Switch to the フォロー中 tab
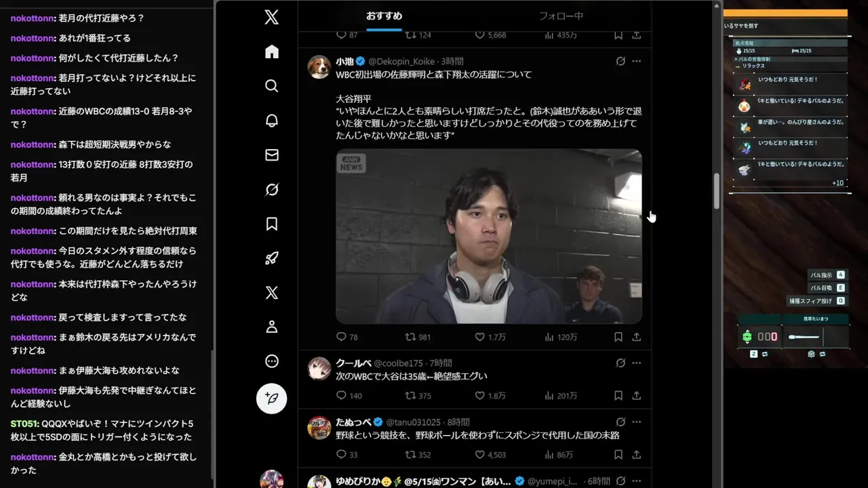 tap(561, 16)
